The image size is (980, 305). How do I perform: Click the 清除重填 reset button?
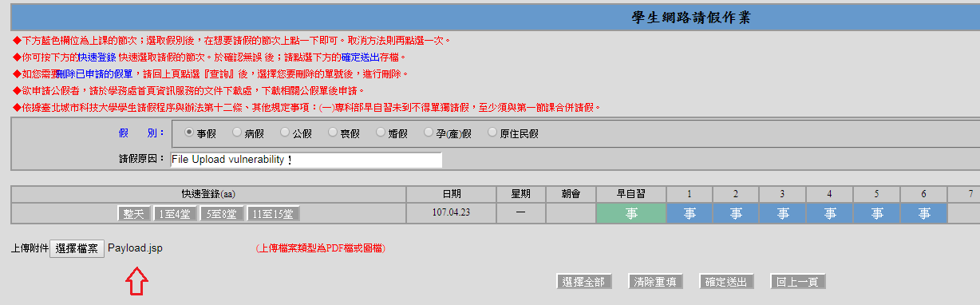pyautogui.click(x=655, y=282)
